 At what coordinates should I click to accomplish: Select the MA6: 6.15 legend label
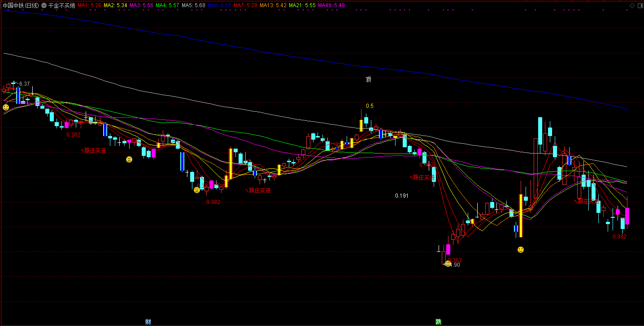click(219, 5)
